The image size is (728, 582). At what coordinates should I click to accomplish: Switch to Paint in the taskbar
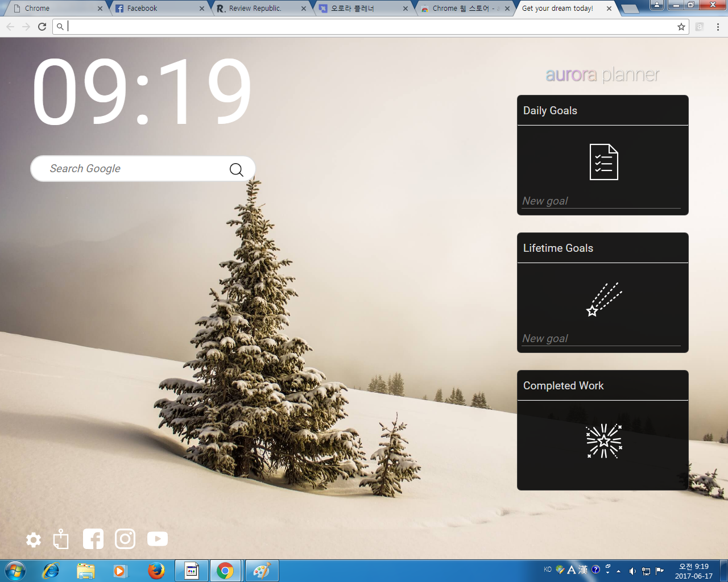tap(262, 571)
